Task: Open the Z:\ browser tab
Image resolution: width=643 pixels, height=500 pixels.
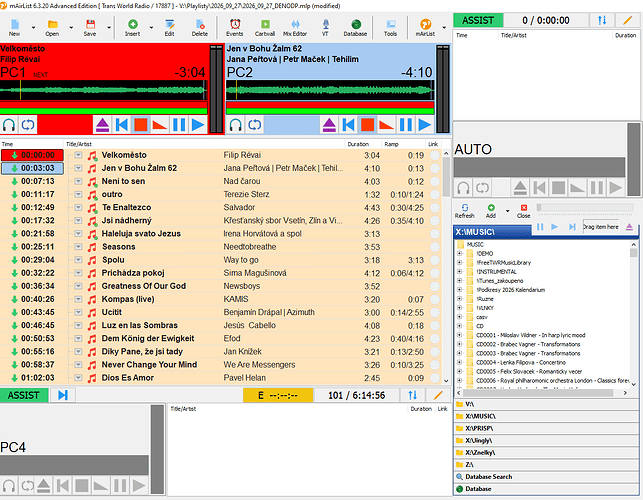Action: (x=546, y=464)
